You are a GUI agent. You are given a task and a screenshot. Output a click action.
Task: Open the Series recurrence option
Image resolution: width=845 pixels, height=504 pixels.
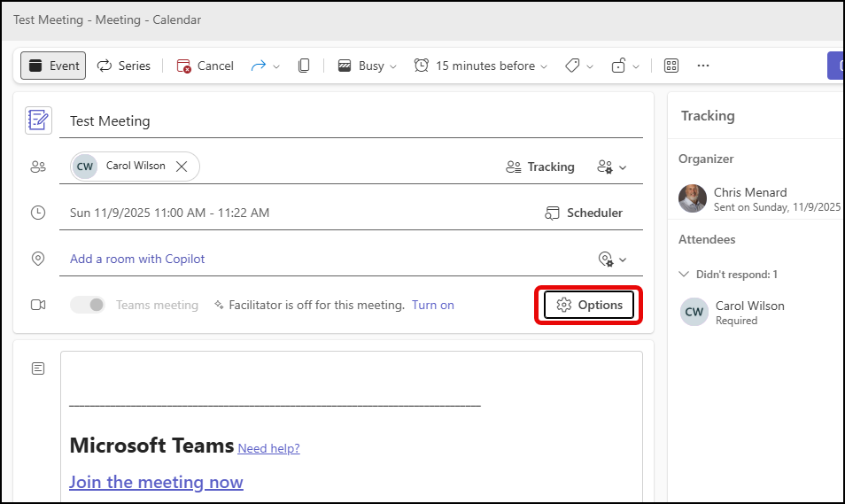[x=123, y=66]
